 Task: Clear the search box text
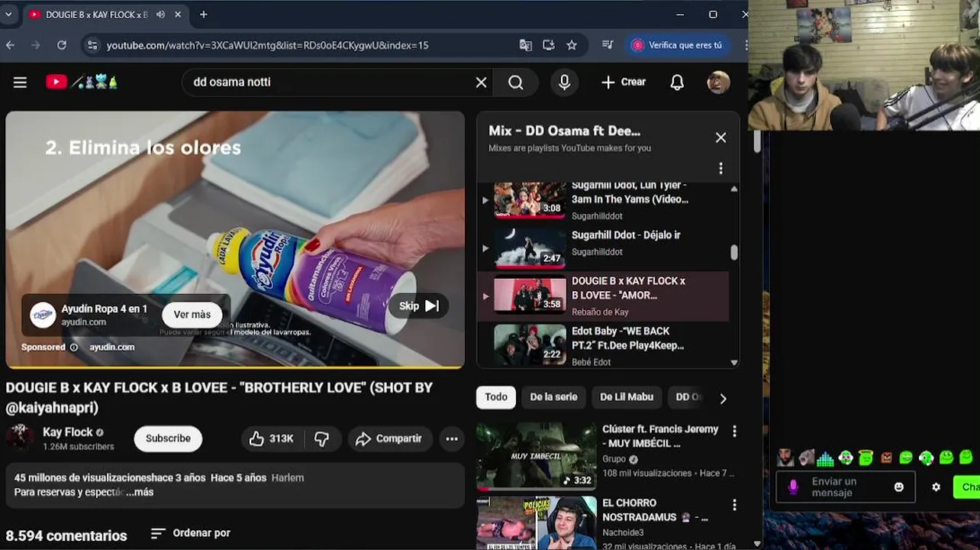481,82
